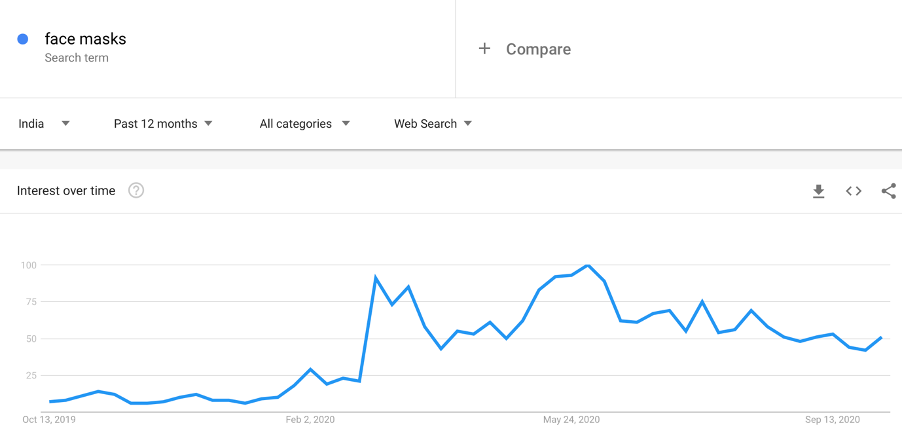Click the chart peak at value 100
902x440 pixels.
pyautogui.click(x=587, y=265)
